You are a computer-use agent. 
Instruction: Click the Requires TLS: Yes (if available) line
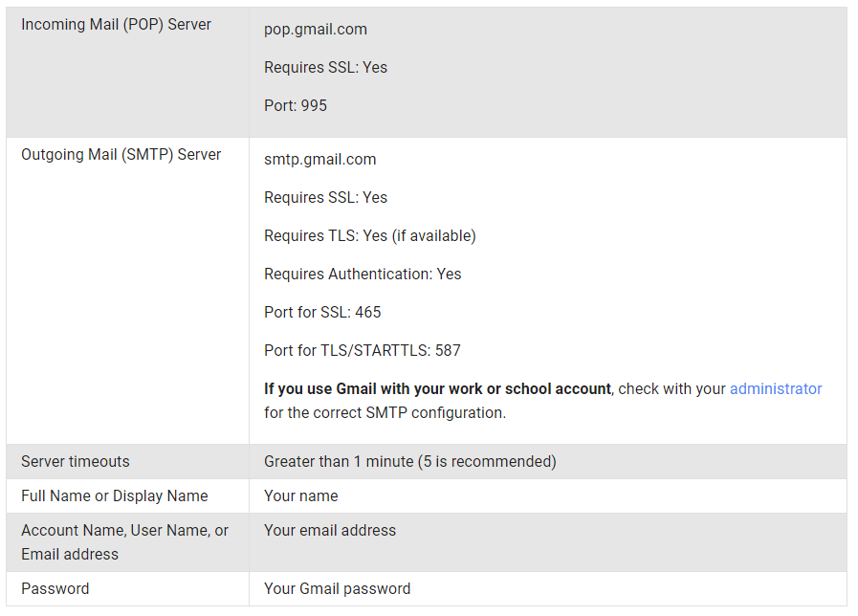[369, 236]
